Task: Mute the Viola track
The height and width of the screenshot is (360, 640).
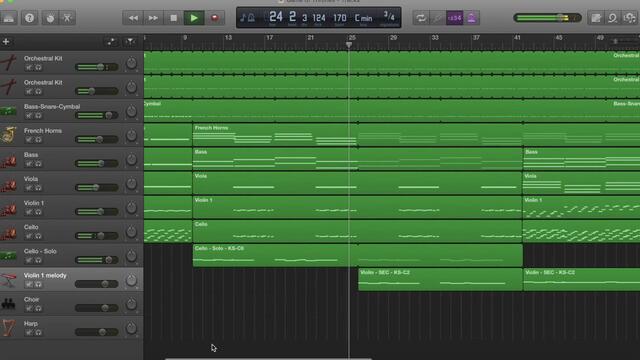Action: [x=29, y=188]
